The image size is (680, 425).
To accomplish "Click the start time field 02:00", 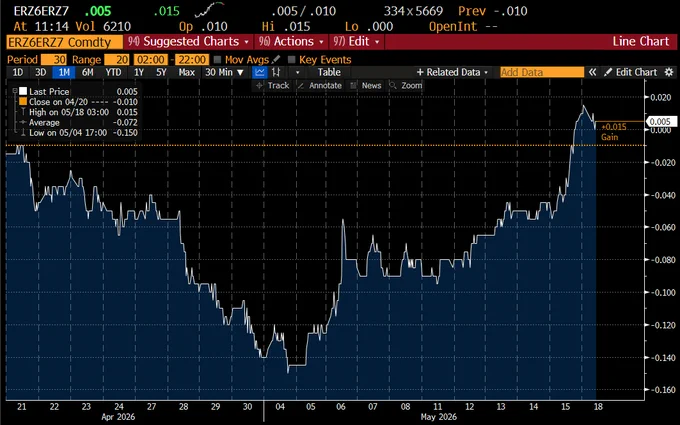I will [150, 59].
